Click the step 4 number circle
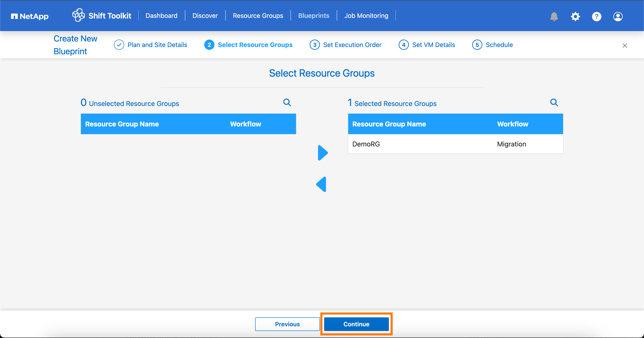 pos(404,45)
